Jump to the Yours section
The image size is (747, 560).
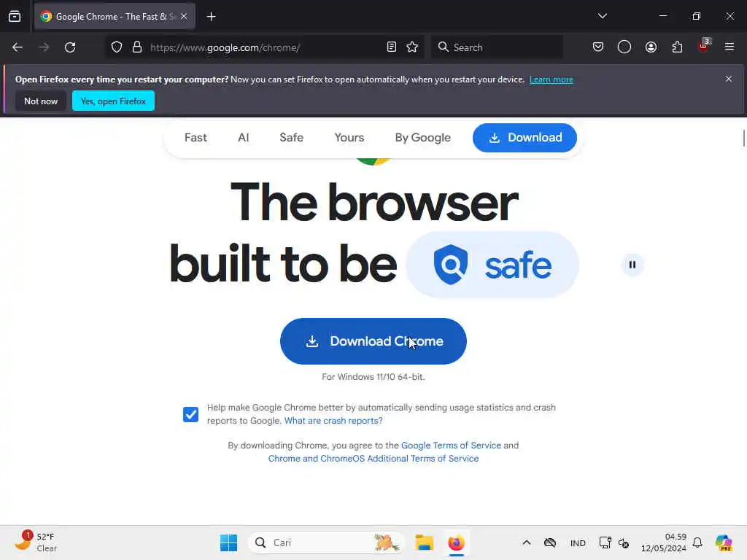click(x=349, y=138)
